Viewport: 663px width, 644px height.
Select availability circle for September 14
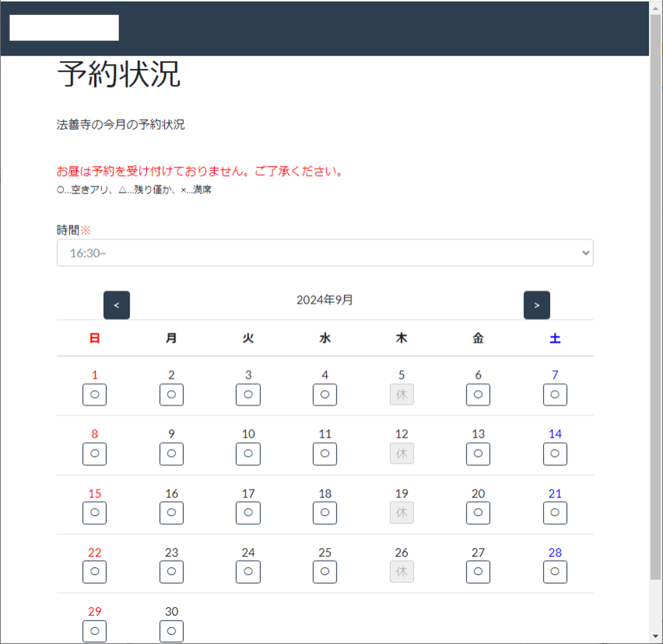555,454
